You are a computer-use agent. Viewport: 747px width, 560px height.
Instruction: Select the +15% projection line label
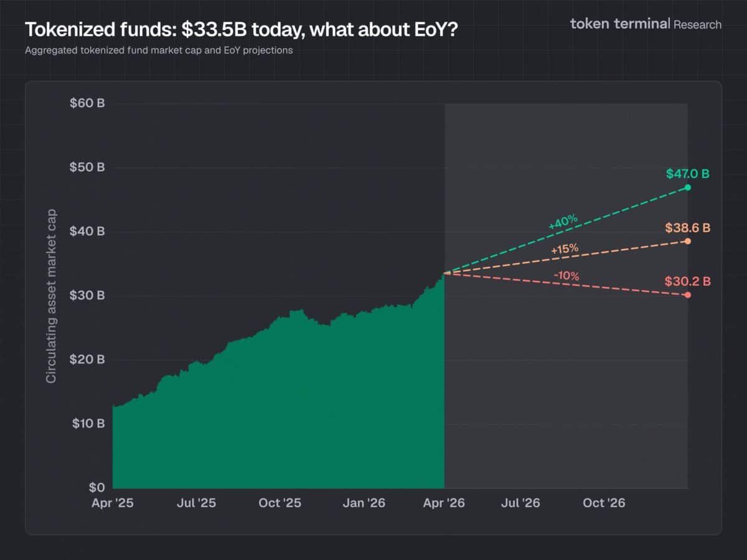pos(565,249)
